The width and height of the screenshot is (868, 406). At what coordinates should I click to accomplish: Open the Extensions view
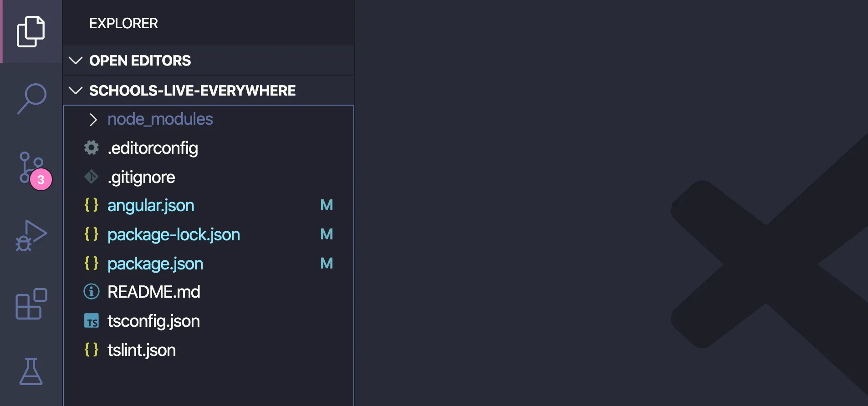pos(31,304)
